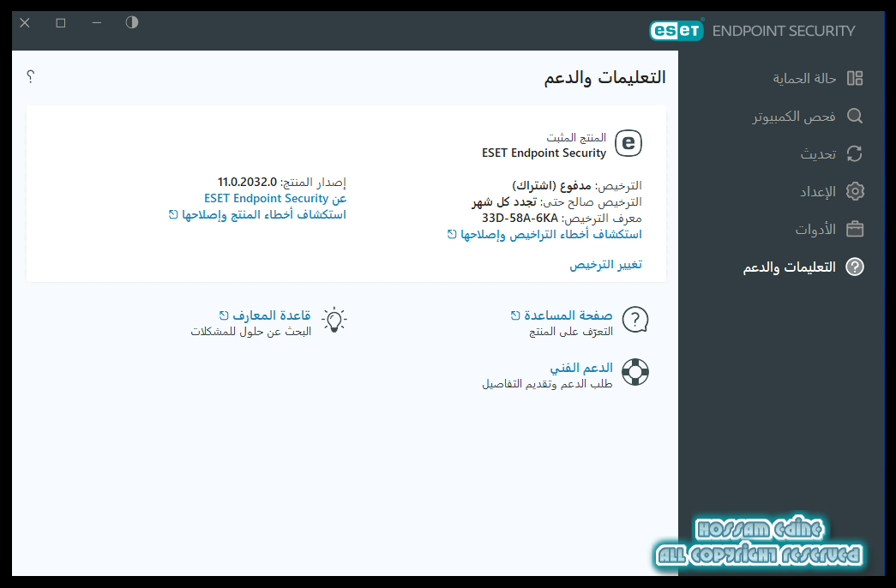Open الأدوات tools section
Image resolution: width=896 pixels, height=588 pixels.
[x=815, y=230]
